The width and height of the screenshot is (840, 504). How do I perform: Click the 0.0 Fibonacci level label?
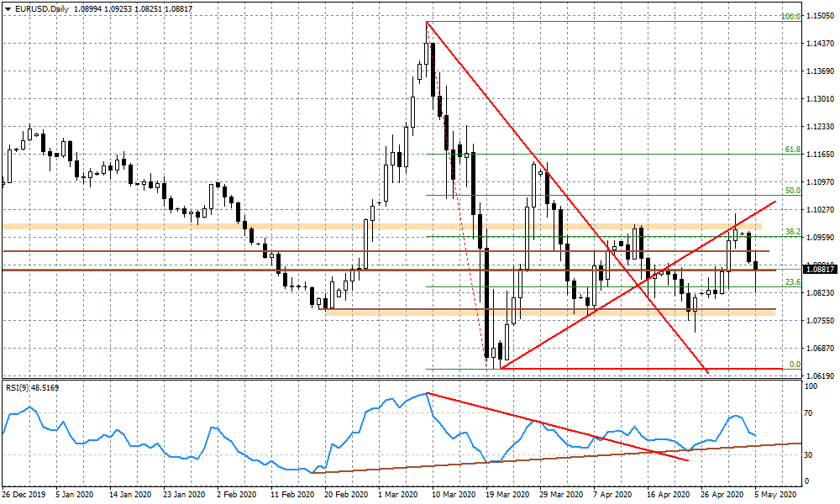coord(795,365)
